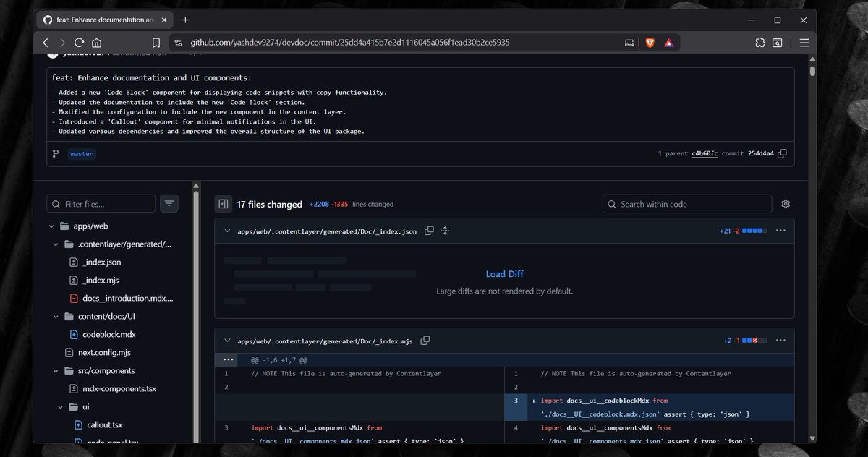
Task: Collapse apps/web folder in tree
Action: (x=52, y=226)
